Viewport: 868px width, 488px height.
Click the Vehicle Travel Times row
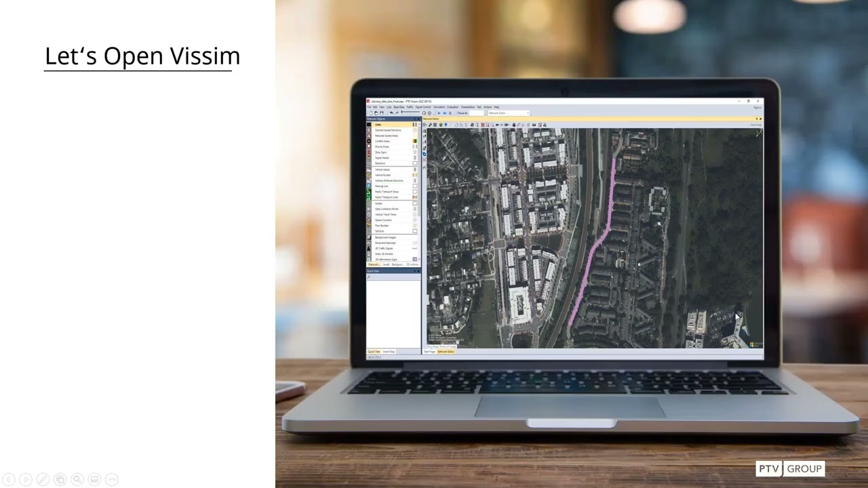click(x=393, y=214)
